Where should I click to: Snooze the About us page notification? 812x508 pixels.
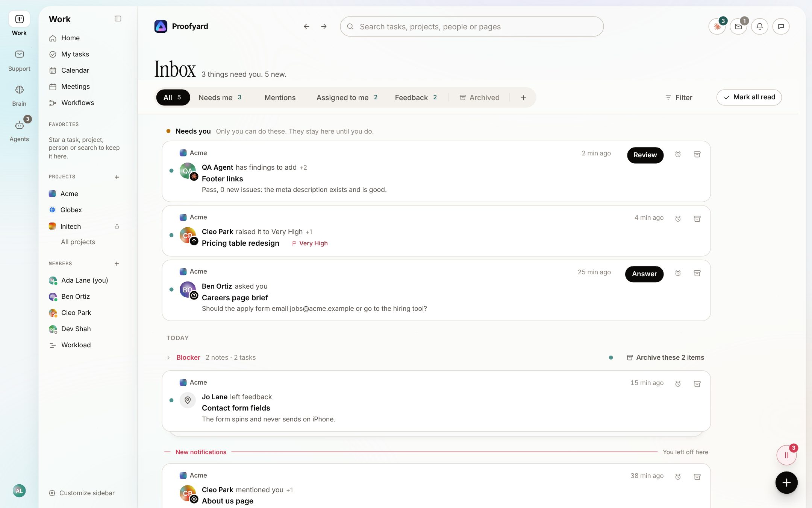pyautogui.click(x=678, y=477)
